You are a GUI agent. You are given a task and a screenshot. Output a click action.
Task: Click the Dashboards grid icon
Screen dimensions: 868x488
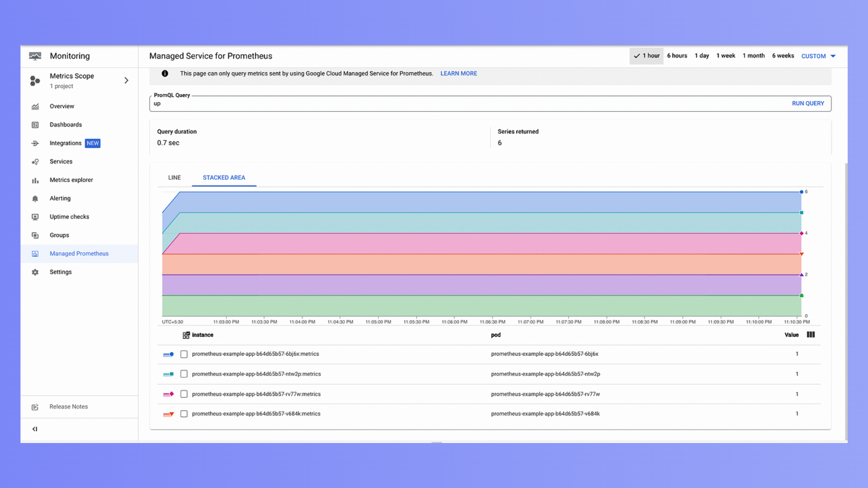[35, 125]
